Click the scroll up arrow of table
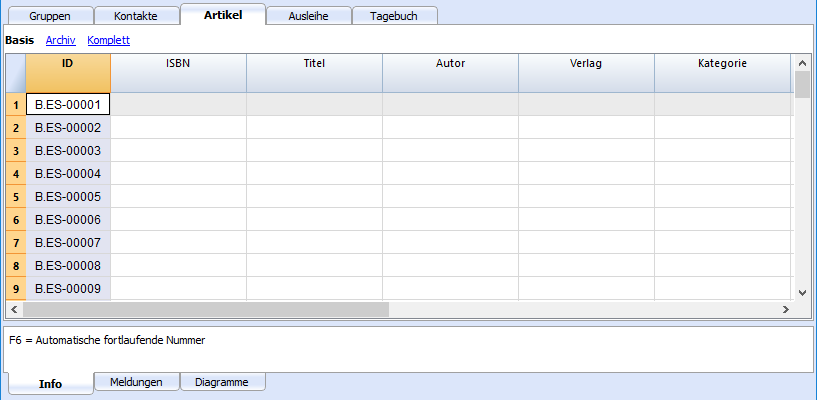The height and width of the screenshot is (400, 817). point(802,62)
